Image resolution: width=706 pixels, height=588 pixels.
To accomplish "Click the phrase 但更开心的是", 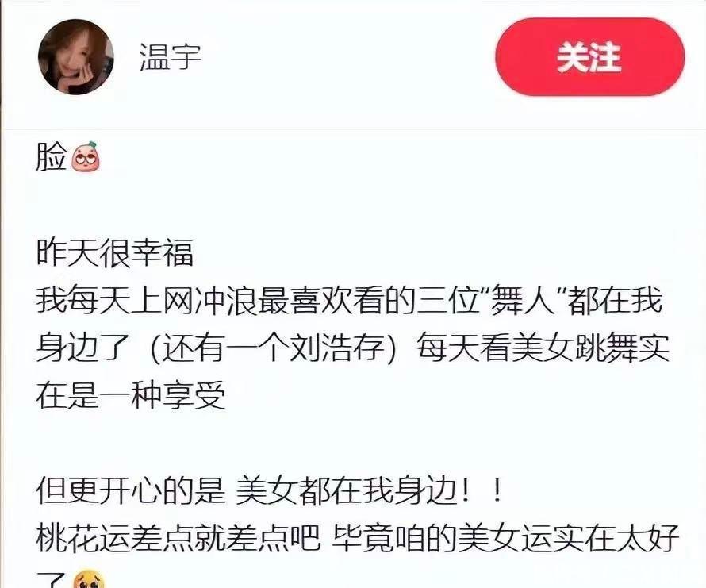I will [131, 490].
